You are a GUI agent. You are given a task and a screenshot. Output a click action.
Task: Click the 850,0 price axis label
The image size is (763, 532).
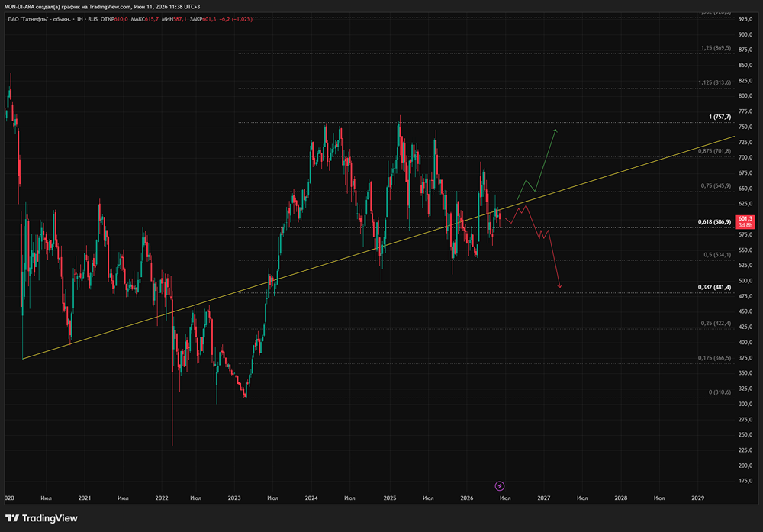pos(745,65)
